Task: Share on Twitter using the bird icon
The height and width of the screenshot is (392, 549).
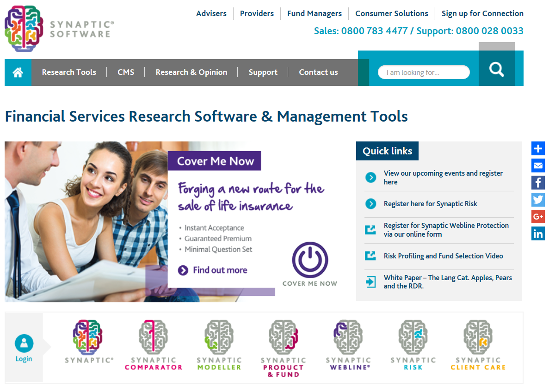Action: 538,200
